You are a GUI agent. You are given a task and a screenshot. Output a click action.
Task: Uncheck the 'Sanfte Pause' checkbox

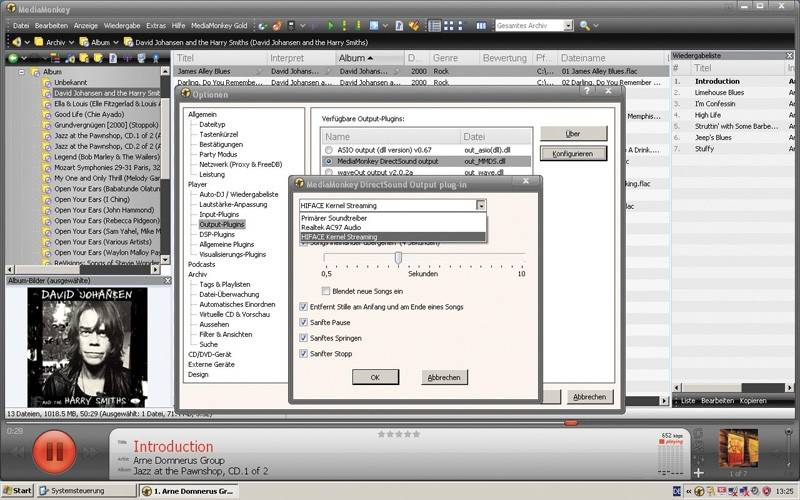pyautogui.click(x=304, y=322)
